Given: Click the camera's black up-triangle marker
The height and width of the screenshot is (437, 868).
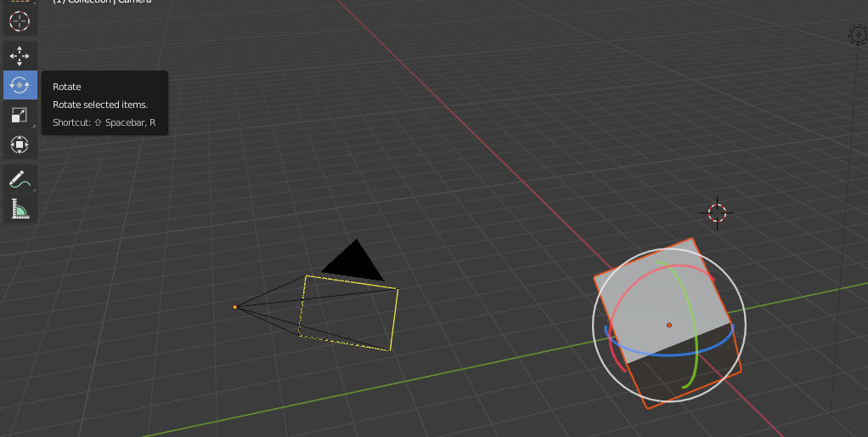Looking at the screenshot, I should click(353, 261).
